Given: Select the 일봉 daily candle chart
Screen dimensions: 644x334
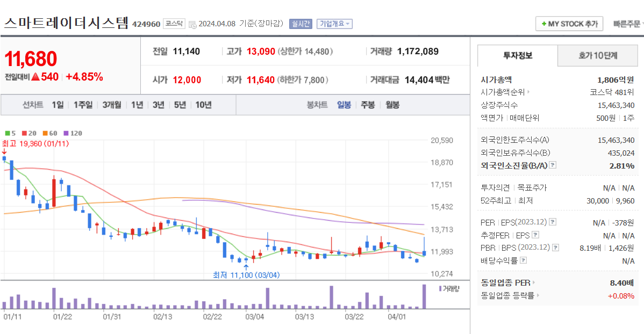Looking at the screenshot, I should 344,105.
